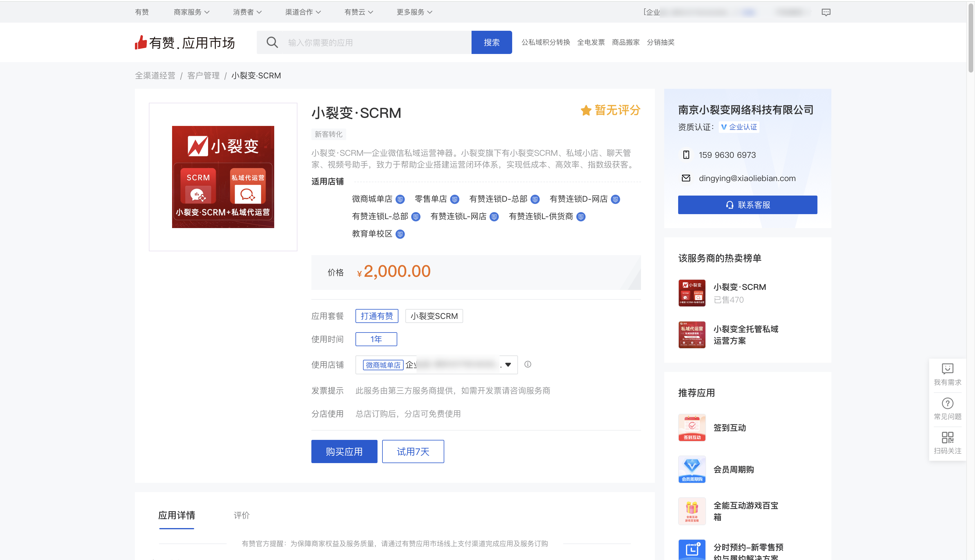
Task: Click shield badge next to 教育单校区
Action: [400, 234]
